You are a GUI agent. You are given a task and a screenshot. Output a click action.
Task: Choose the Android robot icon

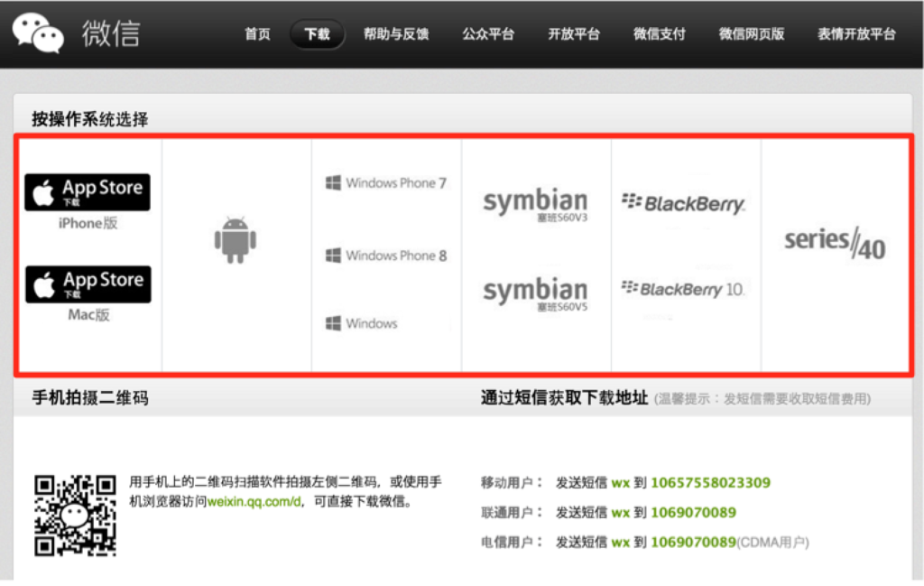(236, 240)
